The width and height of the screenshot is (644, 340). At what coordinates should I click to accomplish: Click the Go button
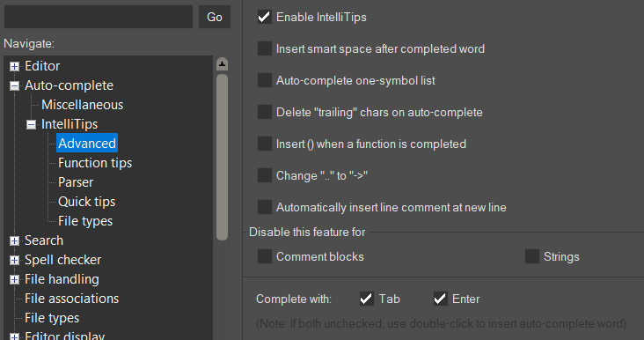[x=215, y=17]
